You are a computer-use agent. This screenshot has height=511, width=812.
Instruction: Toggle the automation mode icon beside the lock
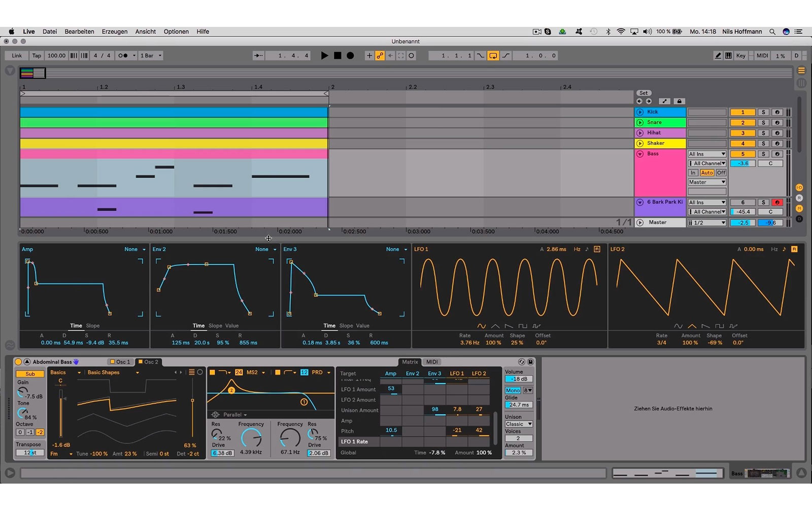click(665, 101)
